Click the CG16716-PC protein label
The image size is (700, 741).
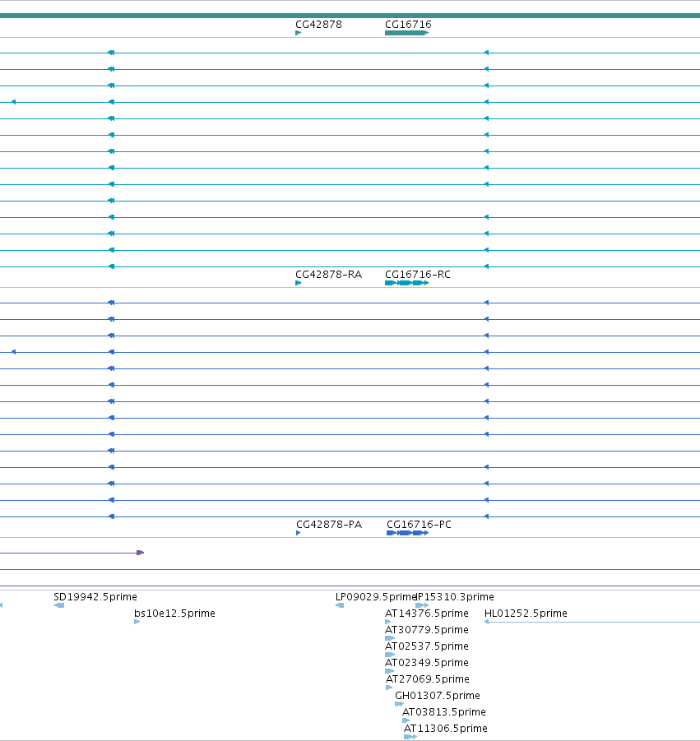(x=419, y=525)
